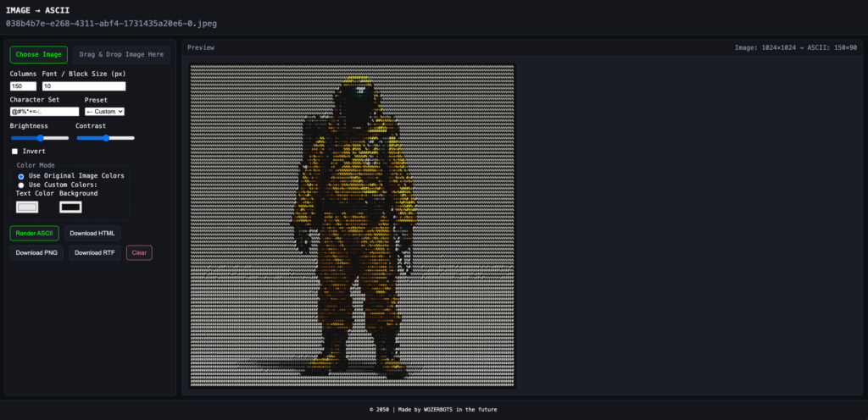Click the ASCII astronaut preview image
Image resolution: width=868 pixels, height=420 pixels.
point(353,225)
